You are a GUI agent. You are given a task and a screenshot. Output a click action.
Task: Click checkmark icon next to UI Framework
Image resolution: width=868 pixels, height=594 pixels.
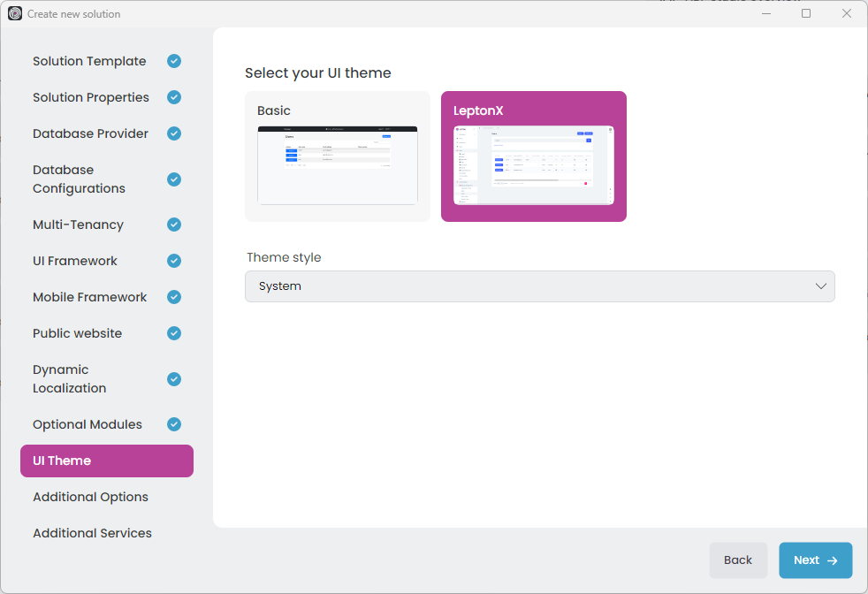(x=174, y=261)
